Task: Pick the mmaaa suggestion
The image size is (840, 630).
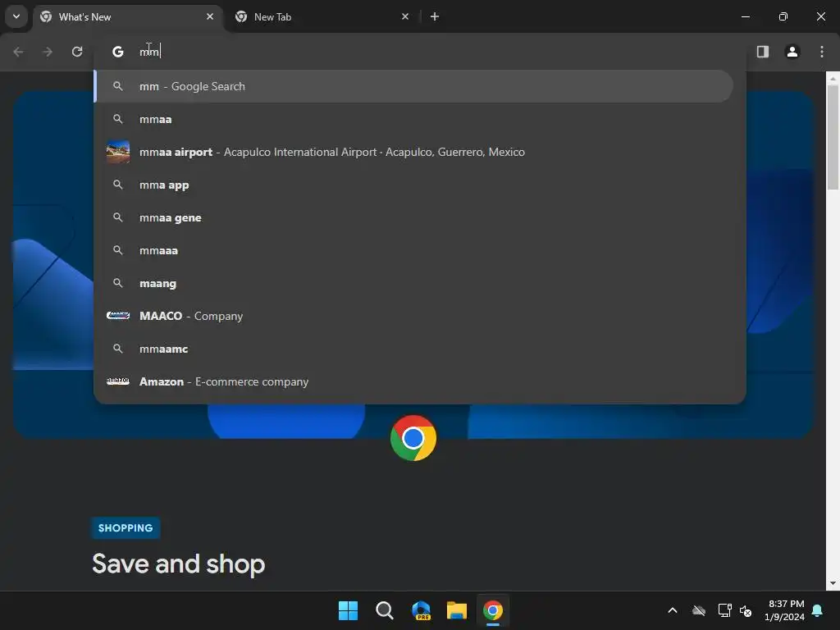Action: [x=413, y=250]
